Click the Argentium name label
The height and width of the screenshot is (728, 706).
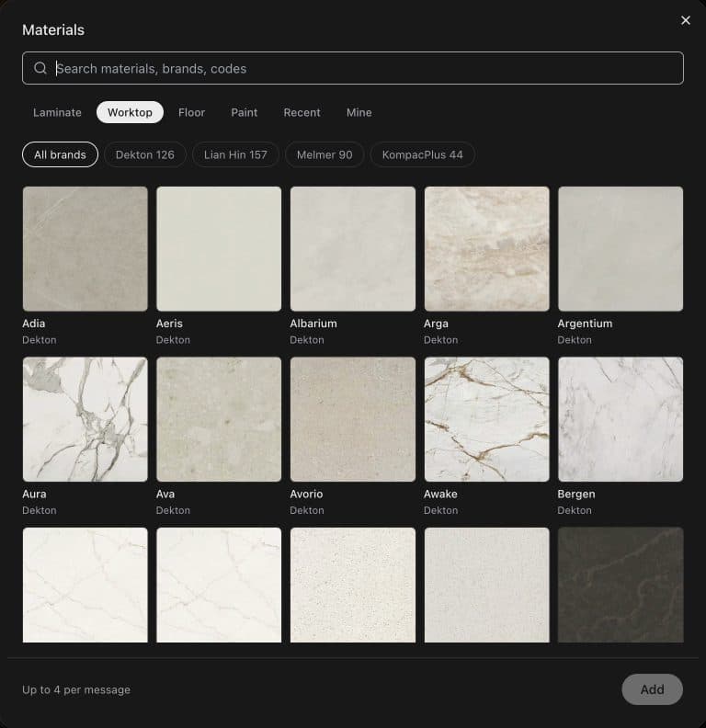[585, 324]
